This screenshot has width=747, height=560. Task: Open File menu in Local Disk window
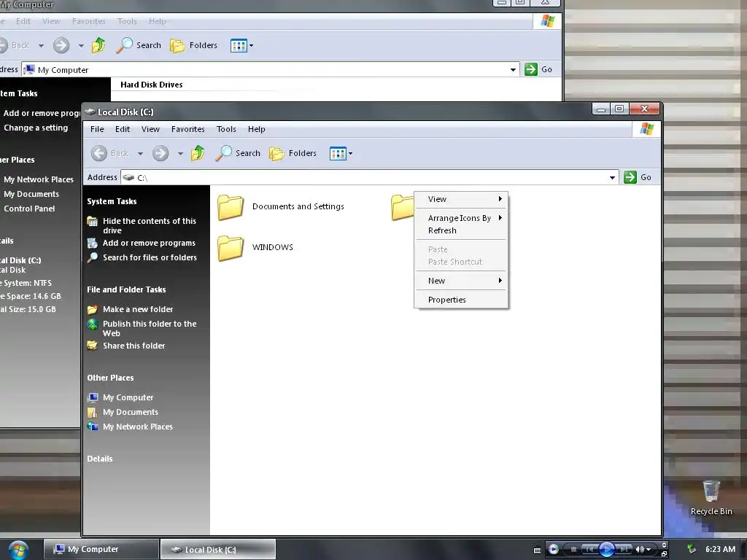coord(97,129)
